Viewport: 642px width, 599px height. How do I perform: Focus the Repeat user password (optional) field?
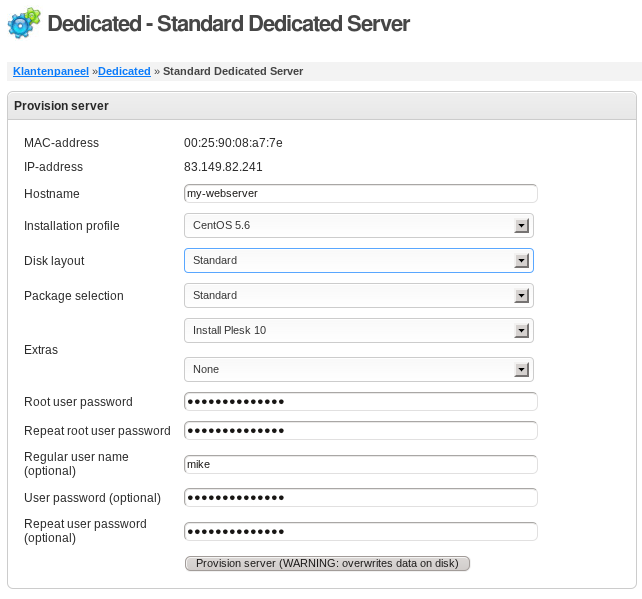(x=361, y=531)
